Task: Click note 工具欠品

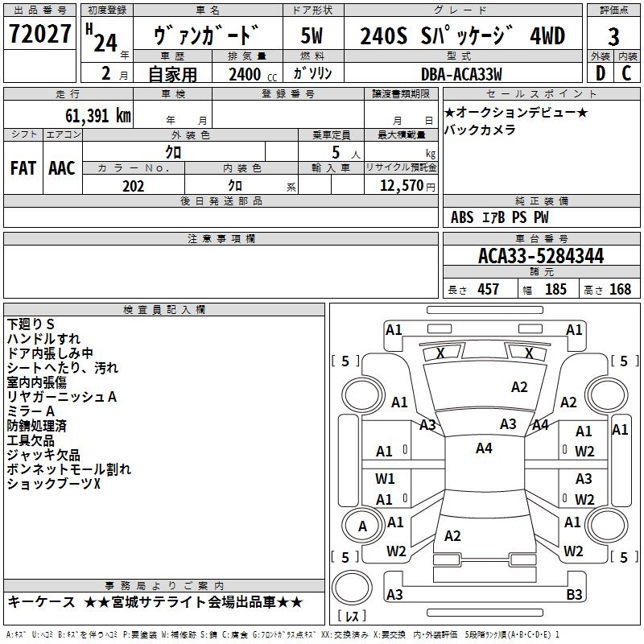Action: click(x=31, y=440)
